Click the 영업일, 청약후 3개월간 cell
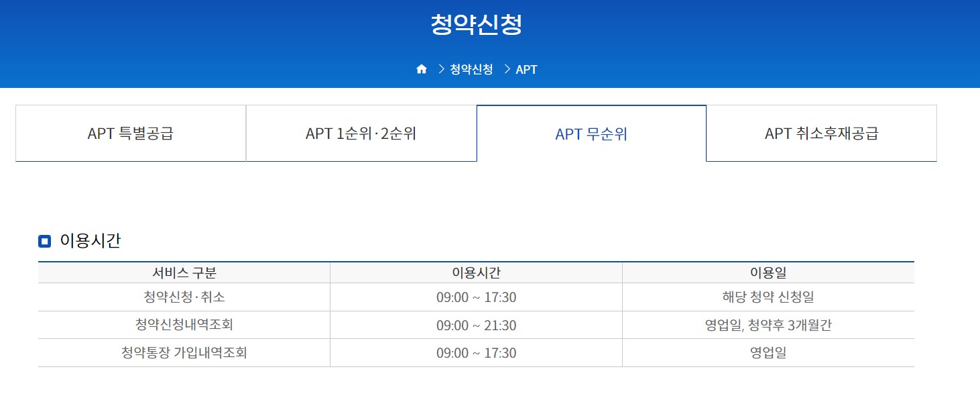This screenshot has width=980, height=400. click(768, 325)
